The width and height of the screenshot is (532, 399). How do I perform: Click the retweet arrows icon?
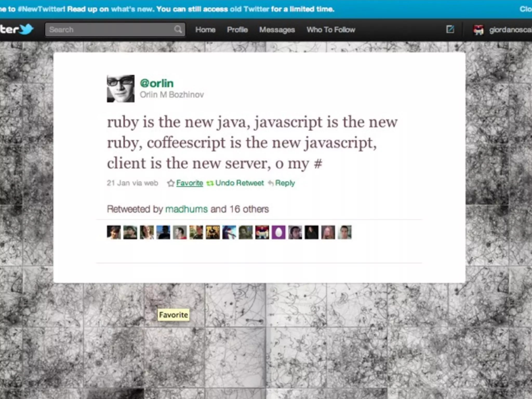tap(210, 183)
